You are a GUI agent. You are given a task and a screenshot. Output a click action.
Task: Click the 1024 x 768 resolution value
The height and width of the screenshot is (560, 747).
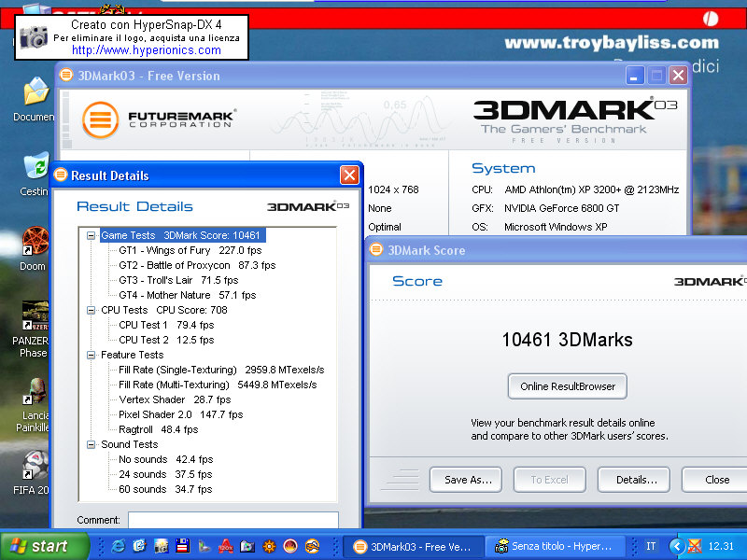tap(393, 189)
